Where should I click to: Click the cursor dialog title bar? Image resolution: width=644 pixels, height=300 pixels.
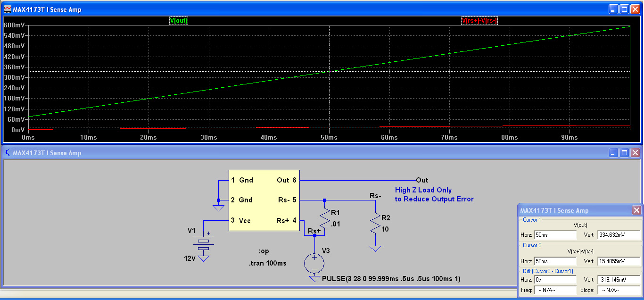[x=574, y=210]
